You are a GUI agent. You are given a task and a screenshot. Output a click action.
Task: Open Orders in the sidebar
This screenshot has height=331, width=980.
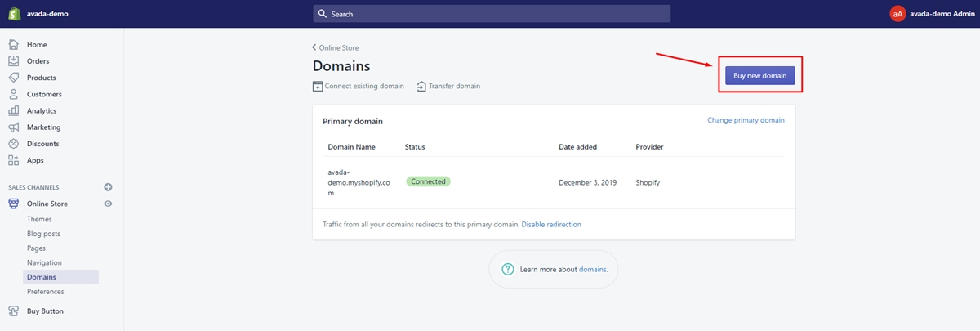coord(38,61)
